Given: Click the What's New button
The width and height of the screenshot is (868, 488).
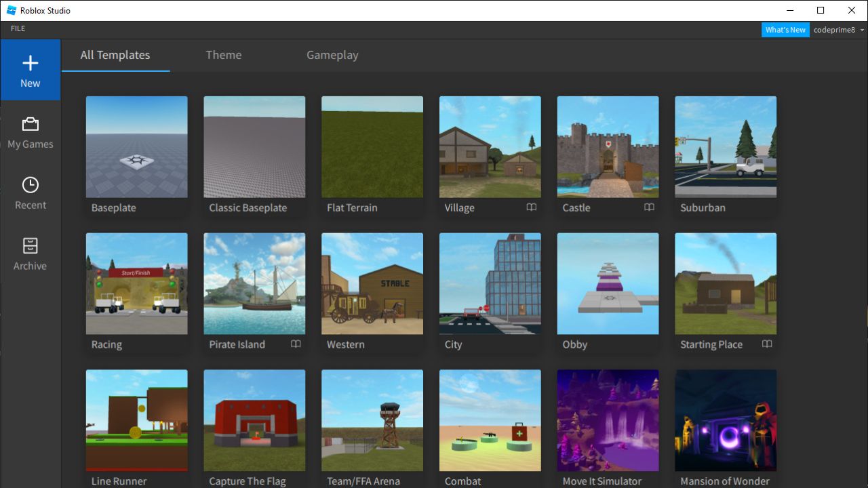Looking at the screenshot, I should [x=785, y=30].
